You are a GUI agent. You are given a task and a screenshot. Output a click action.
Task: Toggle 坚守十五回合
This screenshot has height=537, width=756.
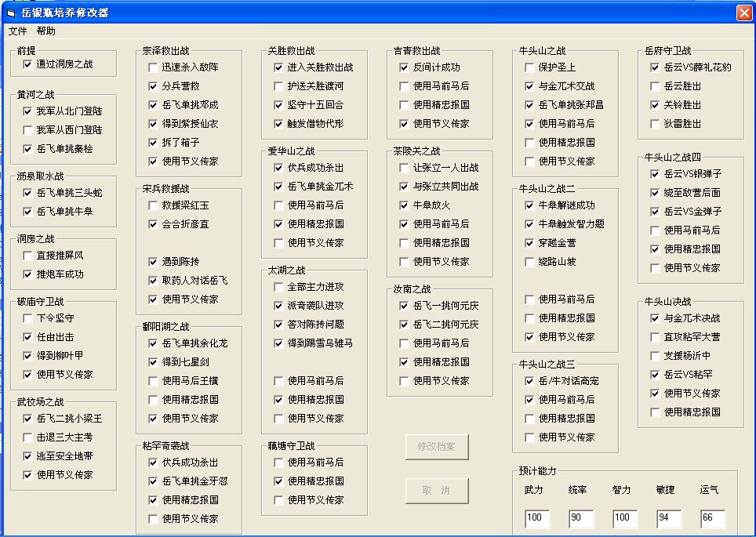pos(278,105)
